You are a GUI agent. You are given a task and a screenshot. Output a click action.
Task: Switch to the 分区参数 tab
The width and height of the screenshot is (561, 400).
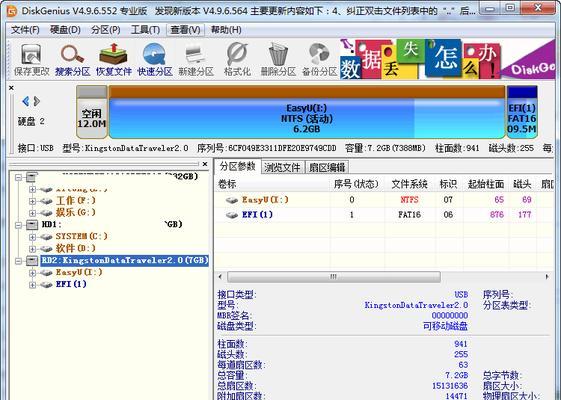tap(238, 166)
